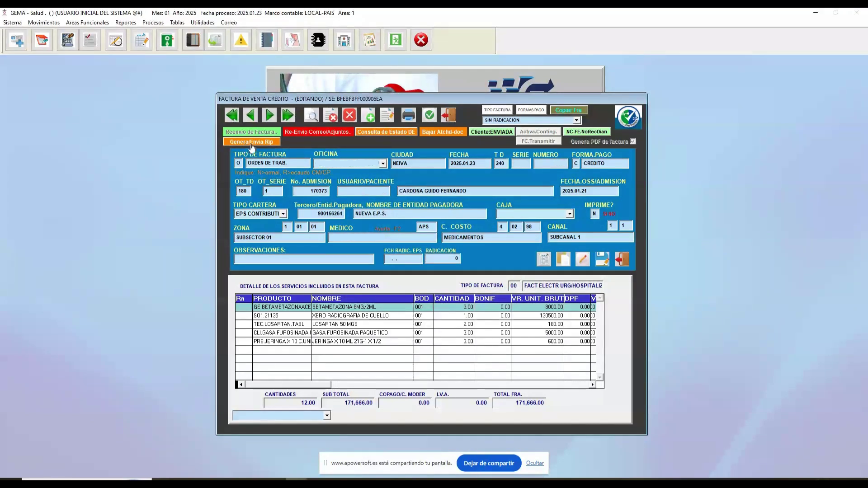Viewport: 868px width, 488px height.
Task: Open the invoice search magnifier
Action: pos(311,115)
